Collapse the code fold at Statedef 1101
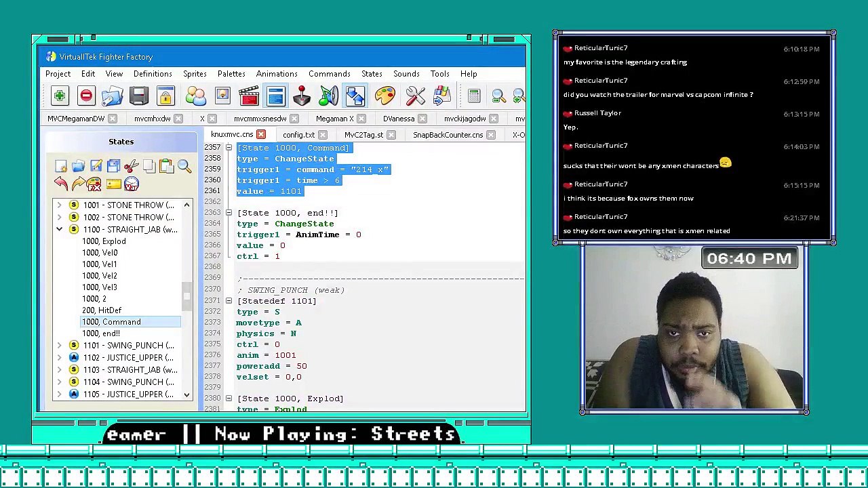868x488 pixels. [x=229, y=301]
